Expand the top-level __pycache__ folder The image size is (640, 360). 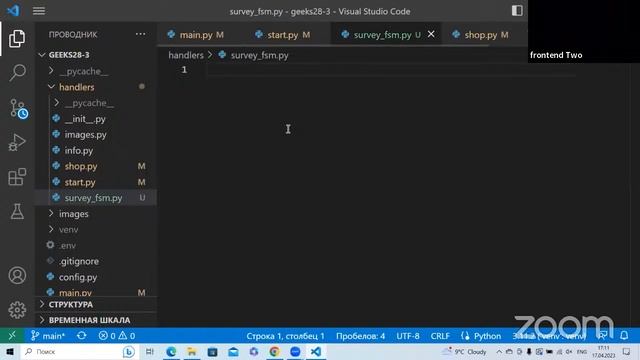pos(96,71)
